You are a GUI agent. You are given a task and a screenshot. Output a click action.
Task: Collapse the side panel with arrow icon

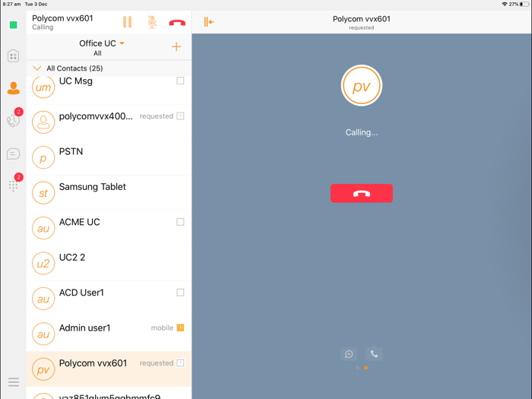[209, 22]
